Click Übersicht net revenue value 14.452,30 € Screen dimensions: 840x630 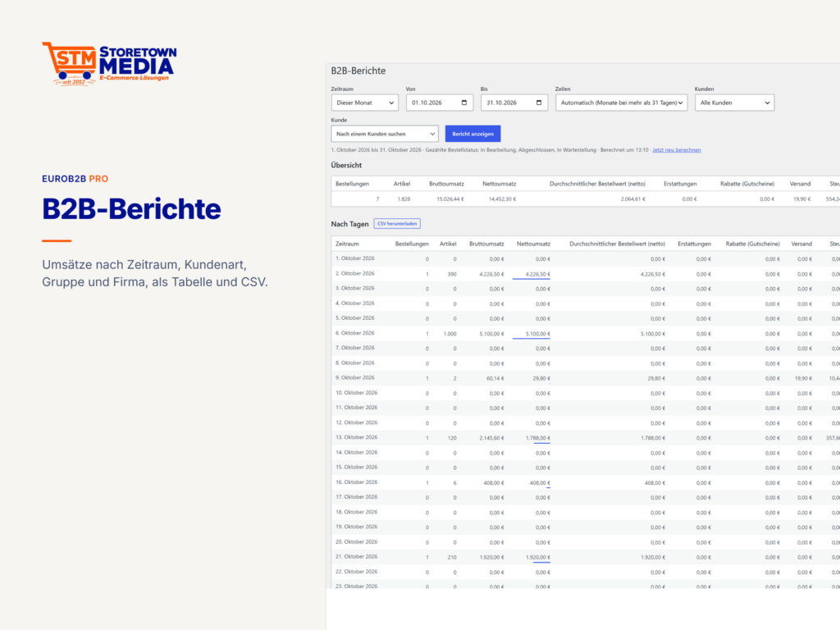coord(502,199)
